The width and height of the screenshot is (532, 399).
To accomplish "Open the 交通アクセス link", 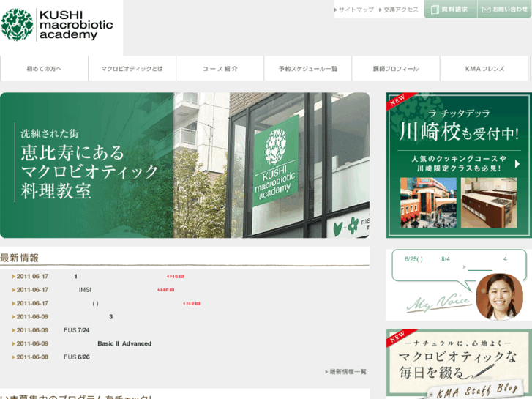I will 399,10.
